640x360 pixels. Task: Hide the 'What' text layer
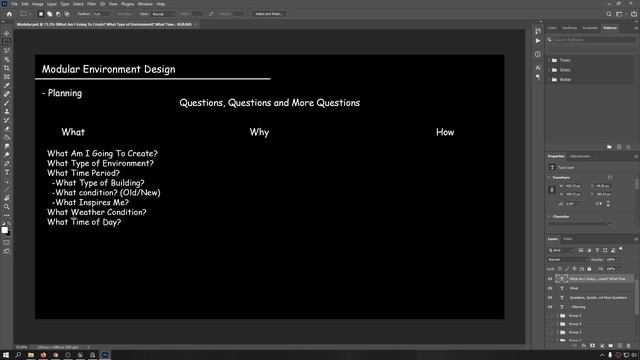[550, 288]
